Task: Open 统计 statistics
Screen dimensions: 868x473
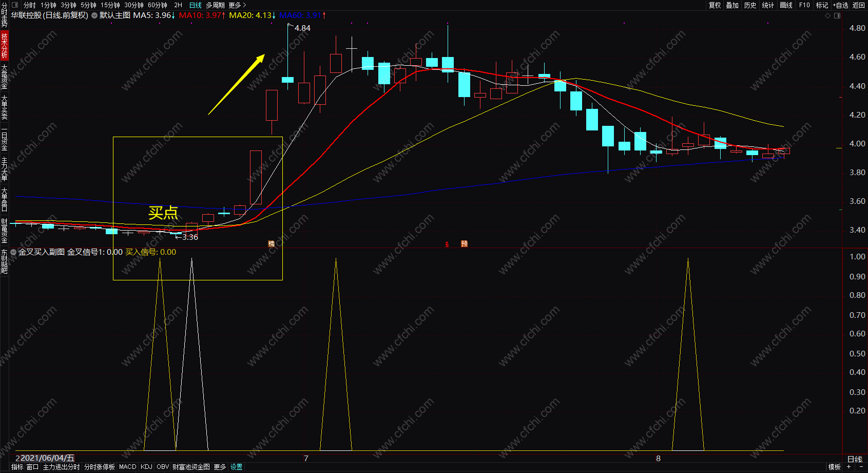Action: (768, 5)
